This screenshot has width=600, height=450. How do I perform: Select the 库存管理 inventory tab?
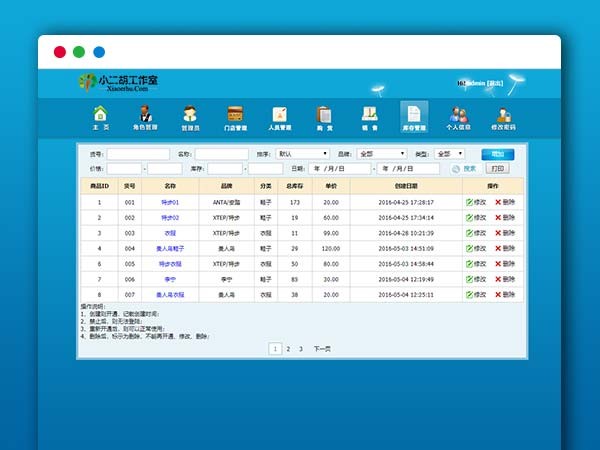[x=414, y=117]
